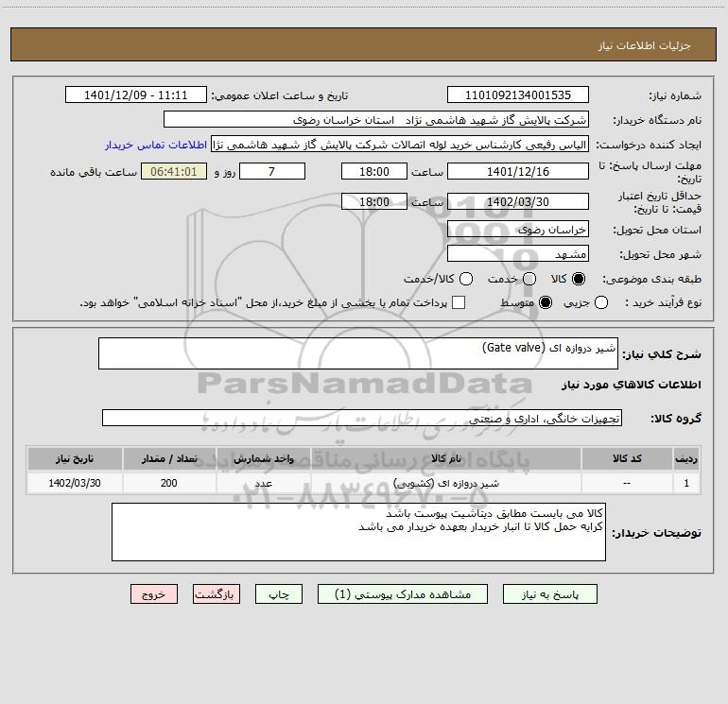Click the announcement date field 1401/12/09 - 11:11
The height and width of the screenshot is (704, 728).
(136, 95)
